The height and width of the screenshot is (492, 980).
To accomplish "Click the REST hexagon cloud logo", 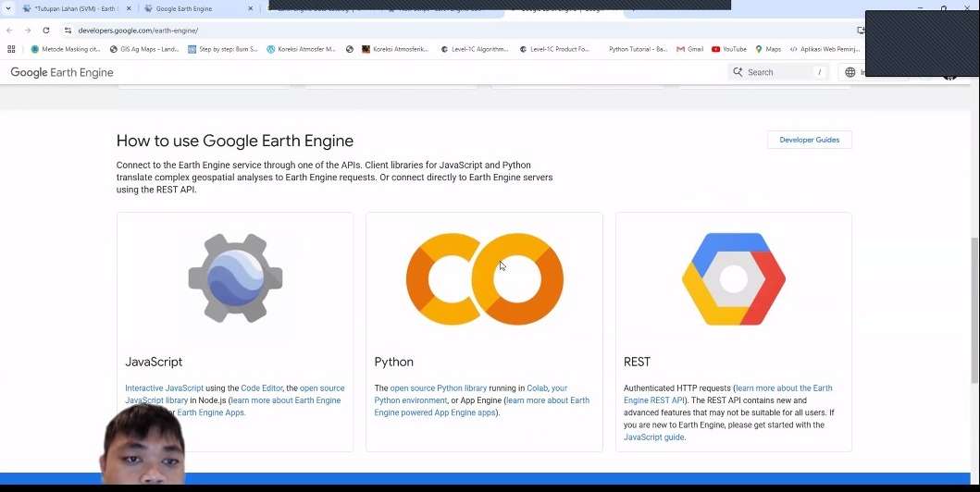I will coord(734,279).
